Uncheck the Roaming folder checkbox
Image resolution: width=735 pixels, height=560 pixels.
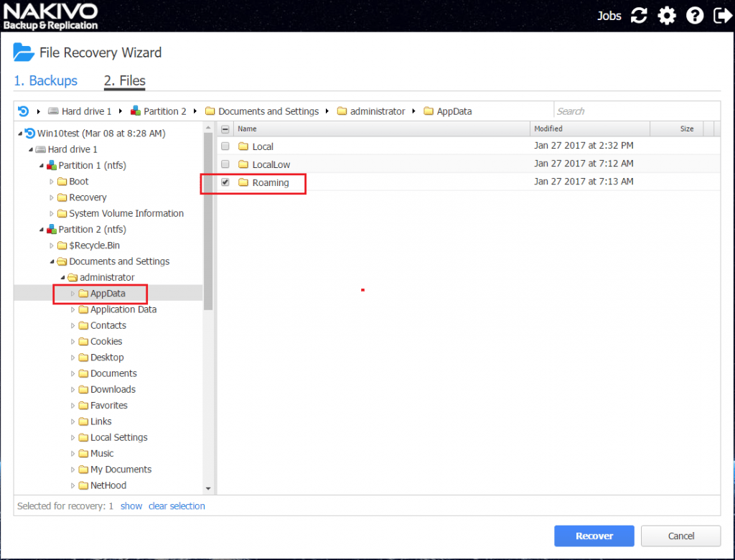(225, 183)
